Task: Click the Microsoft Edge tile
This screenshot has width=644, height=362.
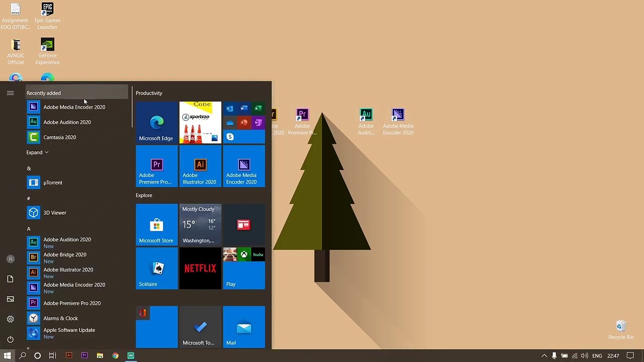Action: pos(156,123)
